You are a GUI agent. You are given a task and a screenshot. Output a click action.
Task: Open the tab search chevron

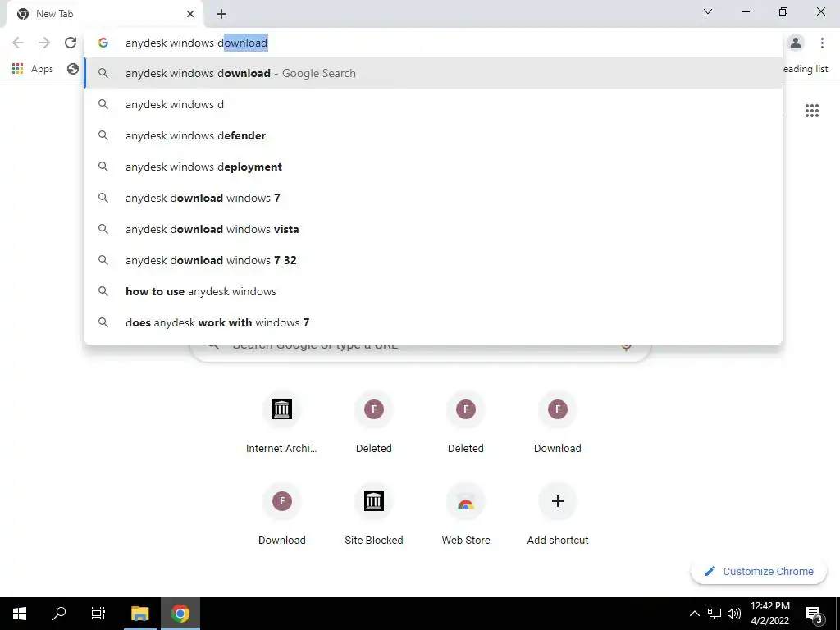point(708,11)
